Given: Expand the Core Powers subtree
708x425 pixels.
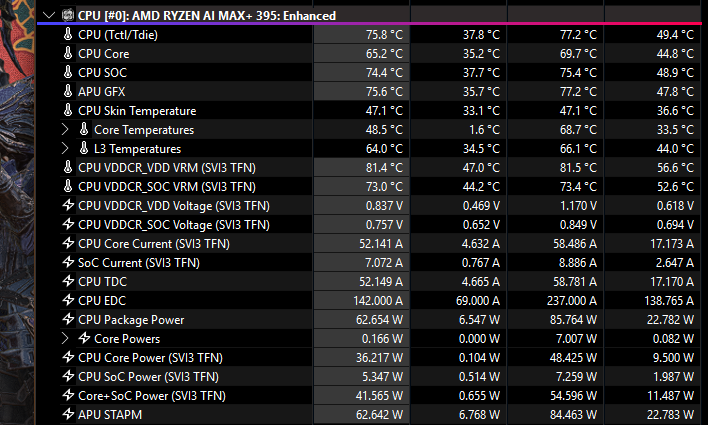Looking at the screenshot, I should (x=67, y=339).
